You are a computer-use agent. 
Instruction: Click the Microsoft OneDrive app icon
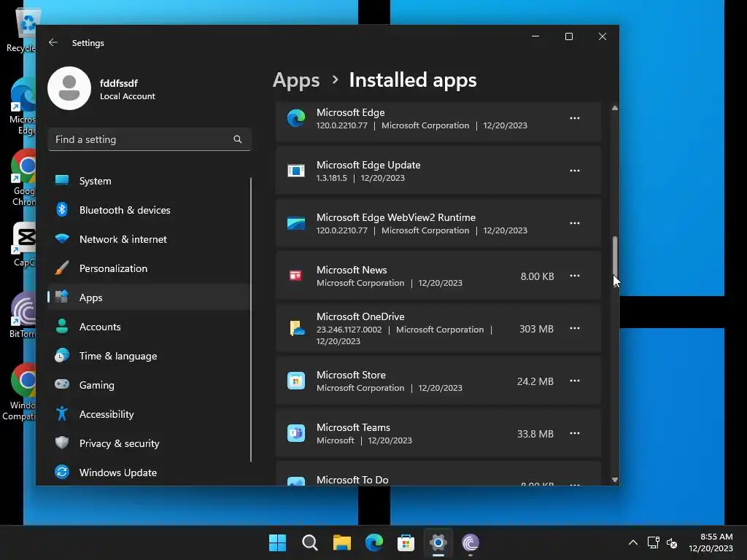tap(297, 328)
